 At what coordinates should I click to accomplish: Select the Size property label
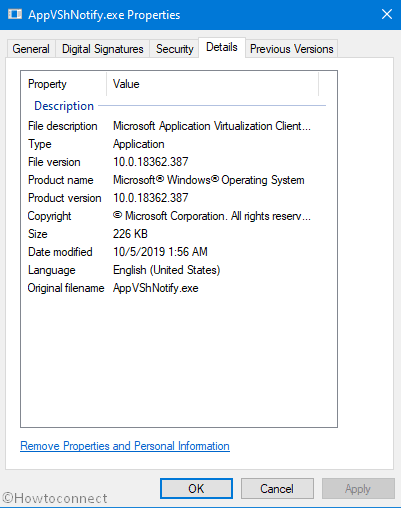(x=38, y=234)
